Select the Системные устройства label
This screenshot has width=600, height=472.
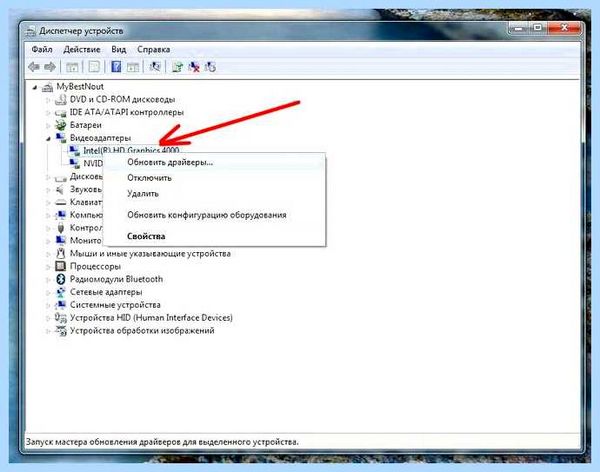coord(115,305)
